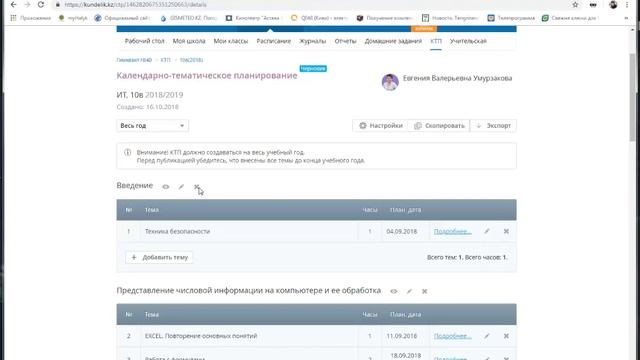Open the Весь год period dropdown
Viewport: 640px width, 360px height.
pos(152,126)
